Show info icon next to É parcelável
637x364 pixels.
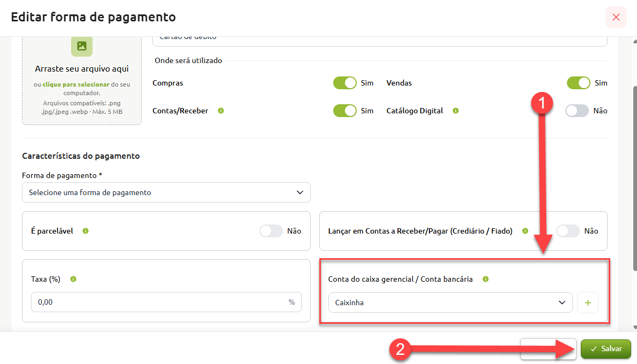click(x=86, y=231)
